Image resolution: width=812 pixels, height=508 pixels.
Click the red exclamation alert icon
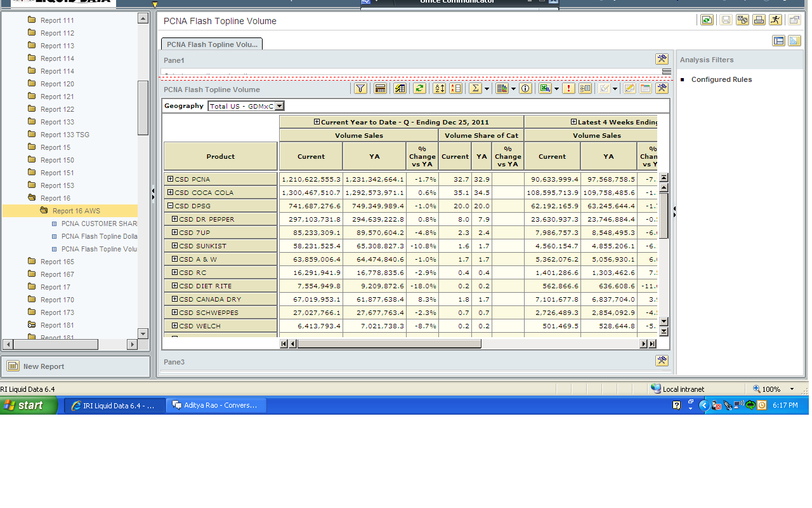click(568, 88)
